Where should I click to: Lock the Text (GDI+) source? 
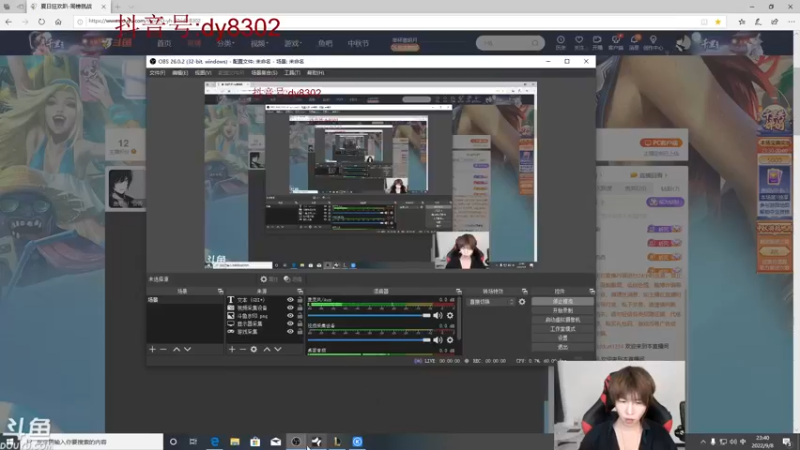click(300, 300)
